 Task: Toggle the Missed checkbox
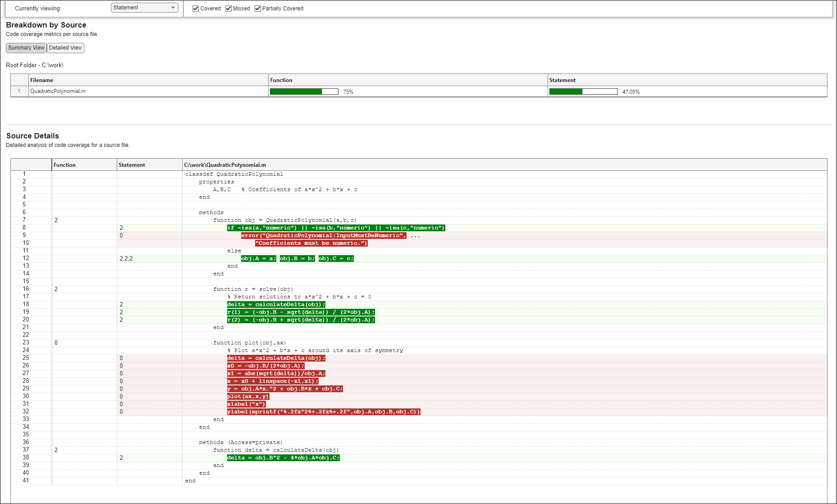pos(229,9)
